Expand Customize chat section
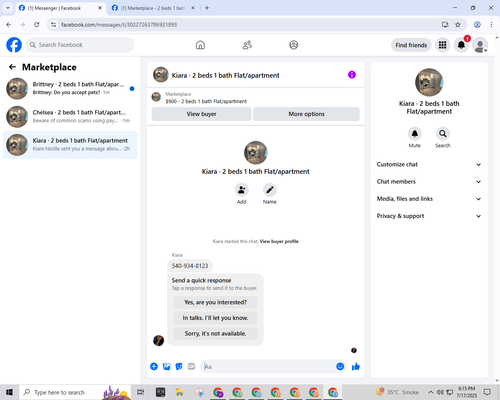The height and width of the screenshot is (400, 500). 429,165
